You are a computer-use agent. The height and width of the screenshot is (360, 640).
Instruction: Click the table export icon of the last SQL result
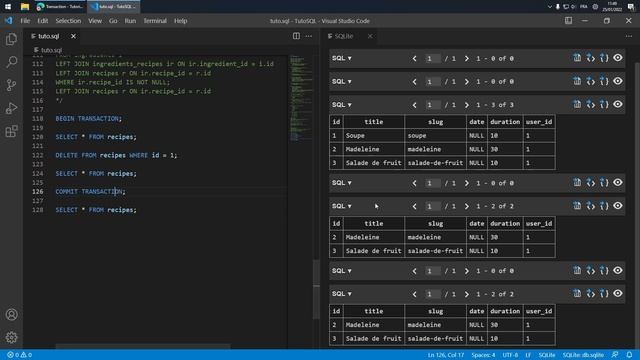pyautogui.click(x=577, y=293)
